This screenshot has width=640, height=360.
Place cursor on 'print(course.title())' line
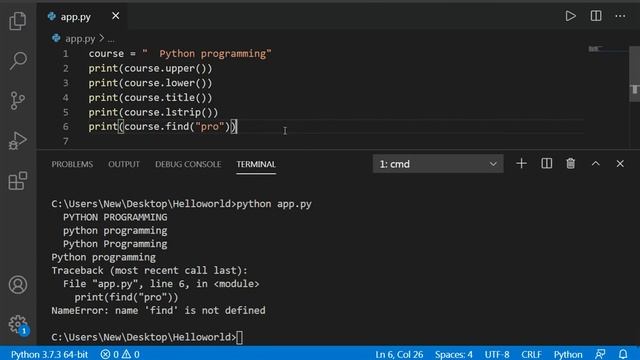pos(150,98)
